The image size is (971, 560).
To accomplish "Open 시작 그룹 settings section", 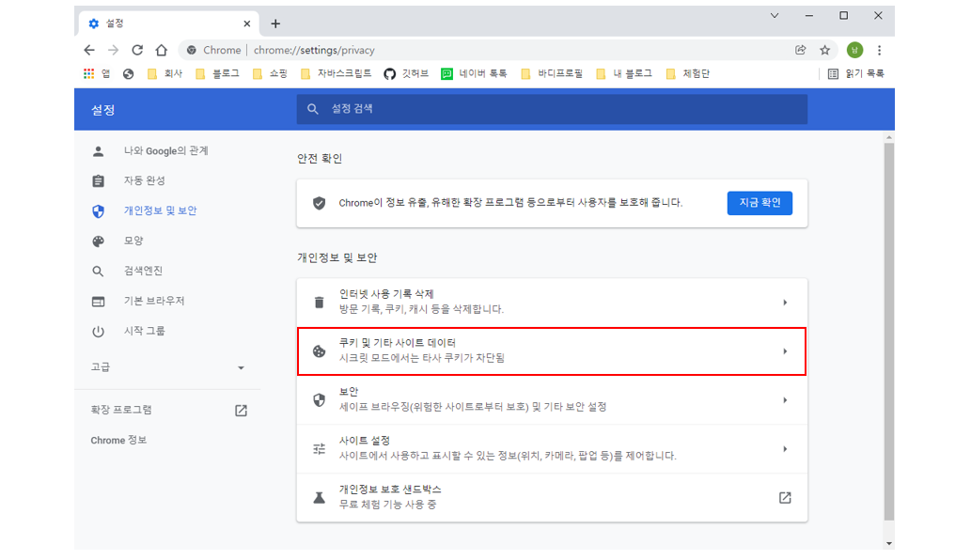I will click(x=145, y=331).
